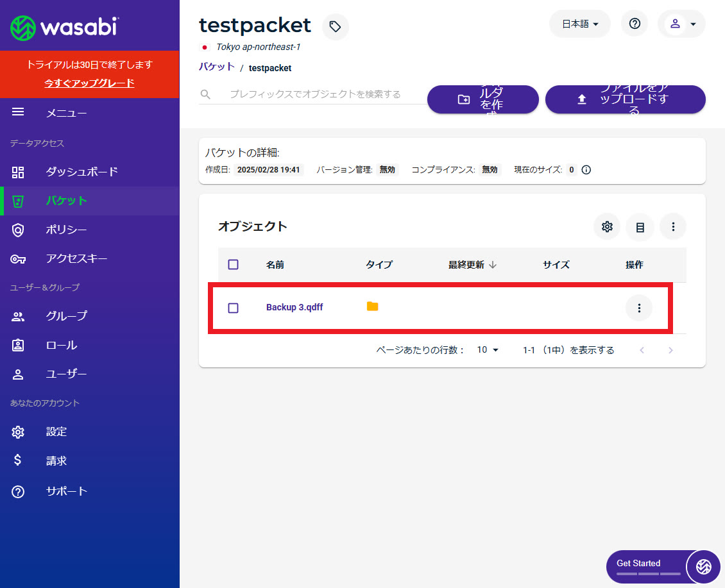The height and width of the screenshot is (588, 725).
Task: Open the objects panel more options menu
Action: (x=673, y=226)
